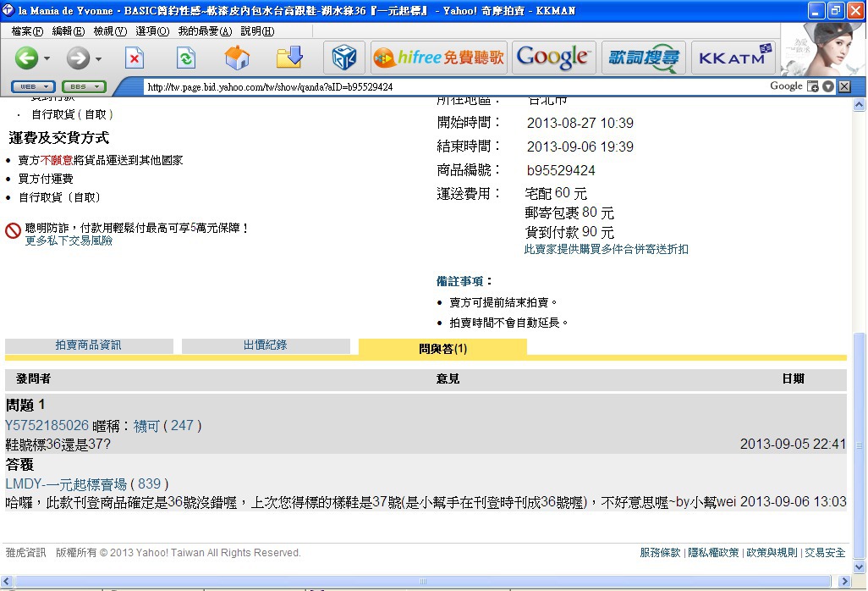Open hifree free music banner button
This screenshot has height=591, width=868.
pos(439,58)
